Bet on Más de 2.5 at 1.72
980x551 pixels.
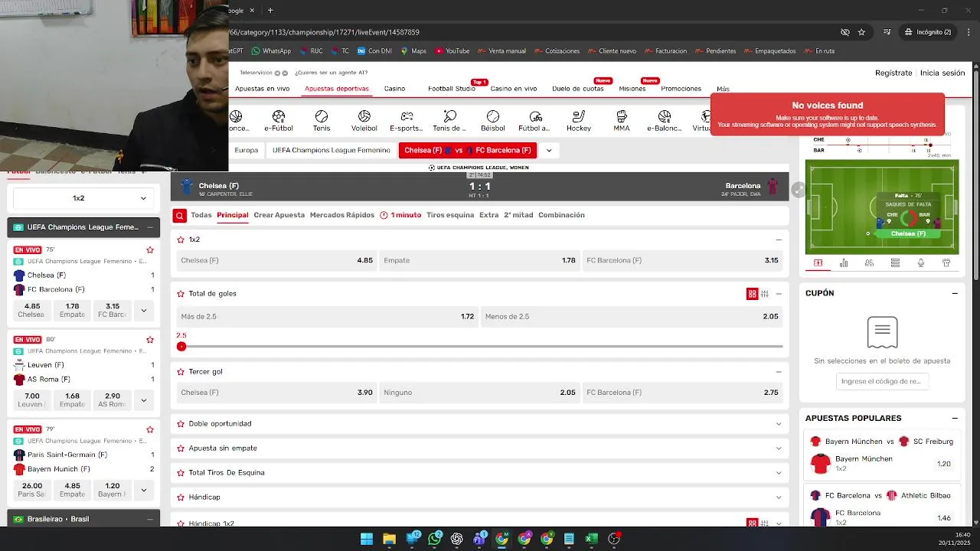point(327,317)
